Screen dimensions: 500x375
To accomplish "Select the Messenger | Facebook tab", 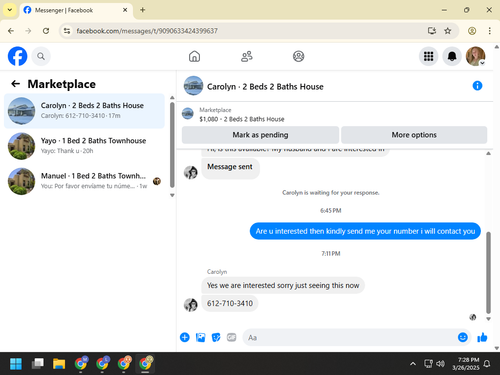I will click(76, 10).
